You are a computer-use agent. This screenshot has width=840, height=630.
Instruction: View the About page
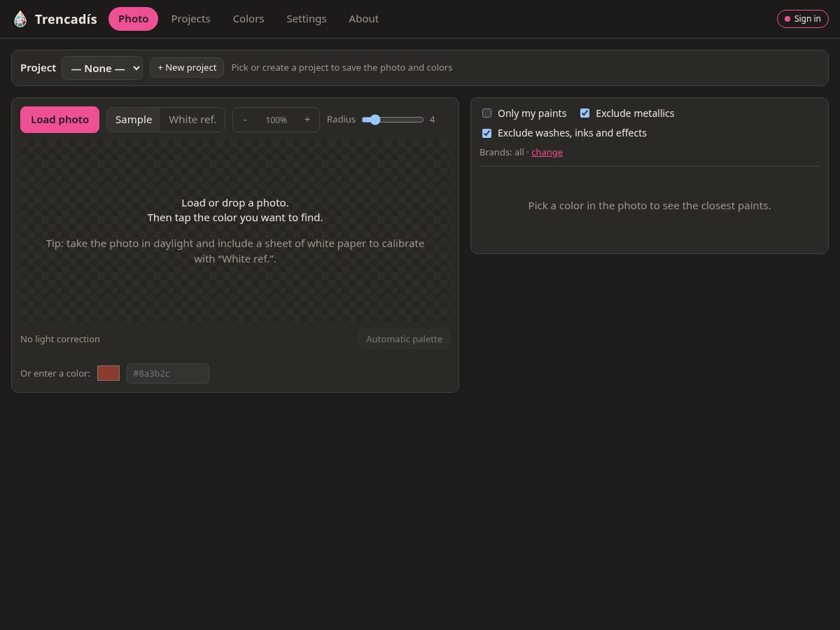(x=364, y=19)
